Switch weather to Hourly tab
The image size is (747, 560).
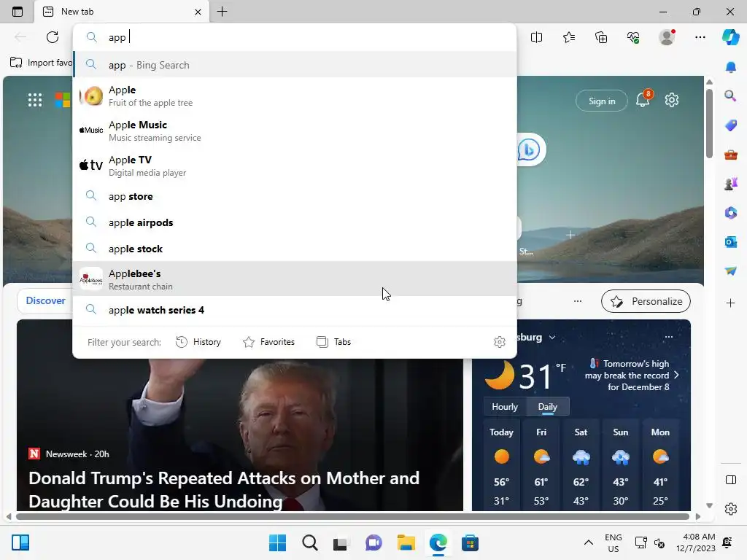505,407
